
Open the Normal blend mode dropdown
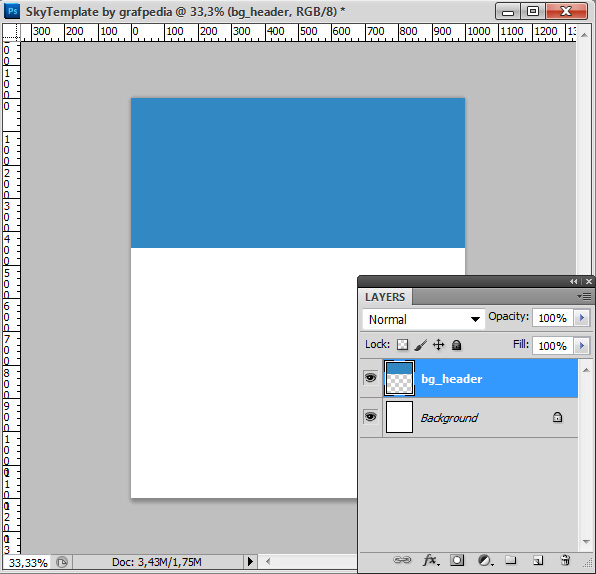424,319
